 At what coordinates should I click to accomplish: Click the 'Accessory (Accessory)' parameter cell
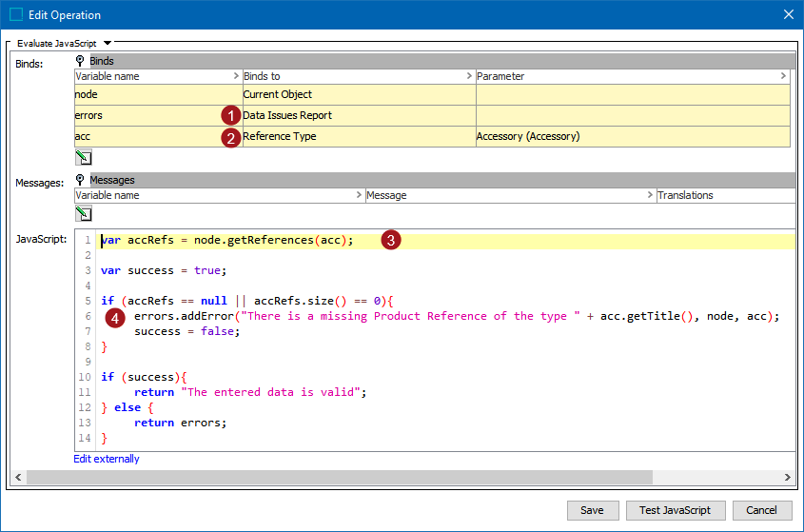coord(527,136)
